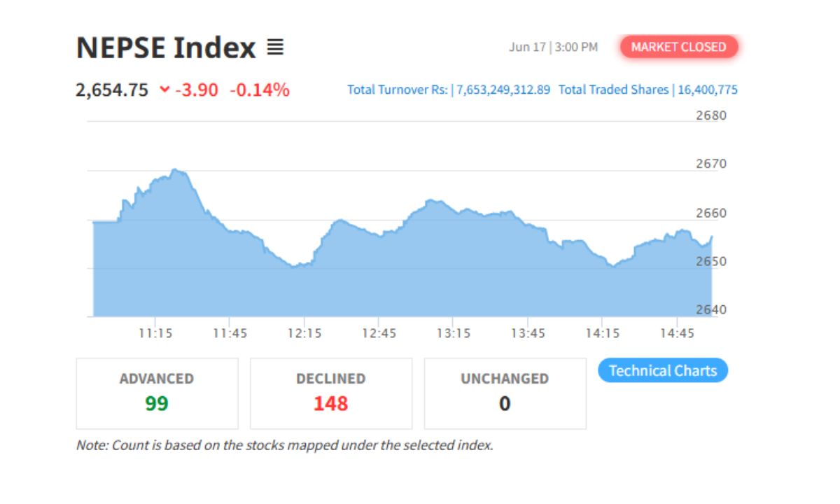Viewport: 840px width, 504px height.
Task: Click the MARKET CLOSED status badge
Action: coord(680,47)
